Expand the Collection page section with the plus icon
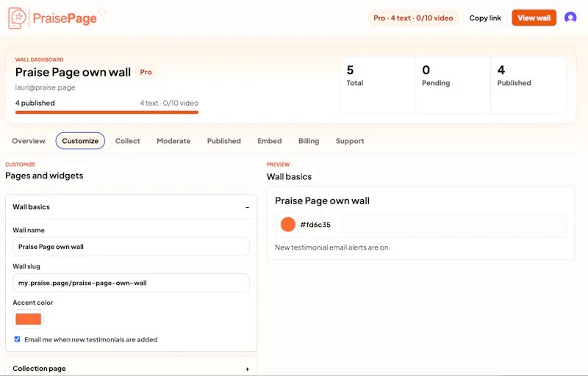The width and height of the screenshot is (588, 376). pos(247,369)
